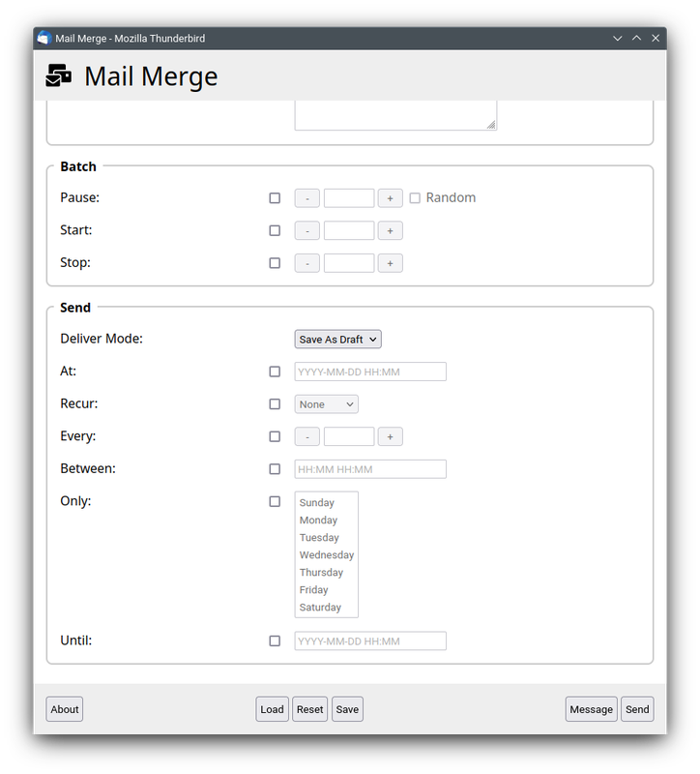Select Tuesday in the Only list
This screenshot has width=700, height=774.
click(327, 538)
